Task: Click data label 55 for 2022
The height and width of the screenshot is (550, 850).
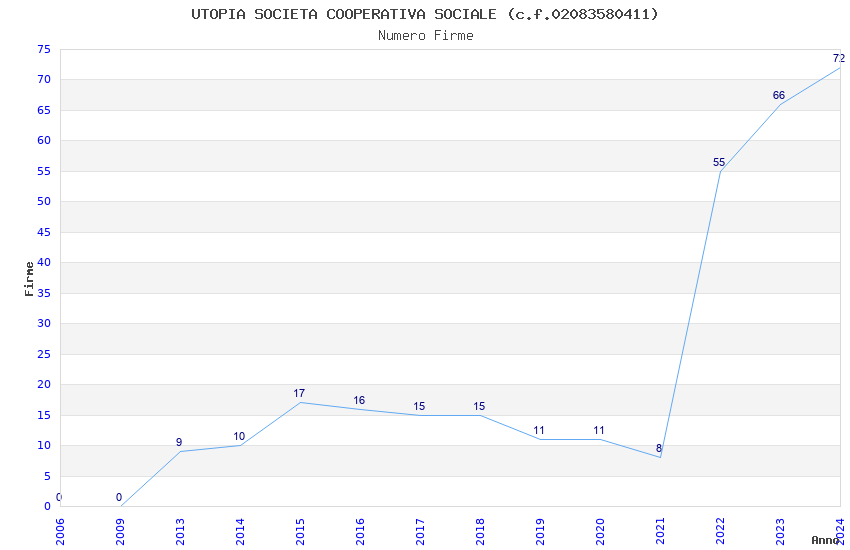Action: click(x=719, y=163)
